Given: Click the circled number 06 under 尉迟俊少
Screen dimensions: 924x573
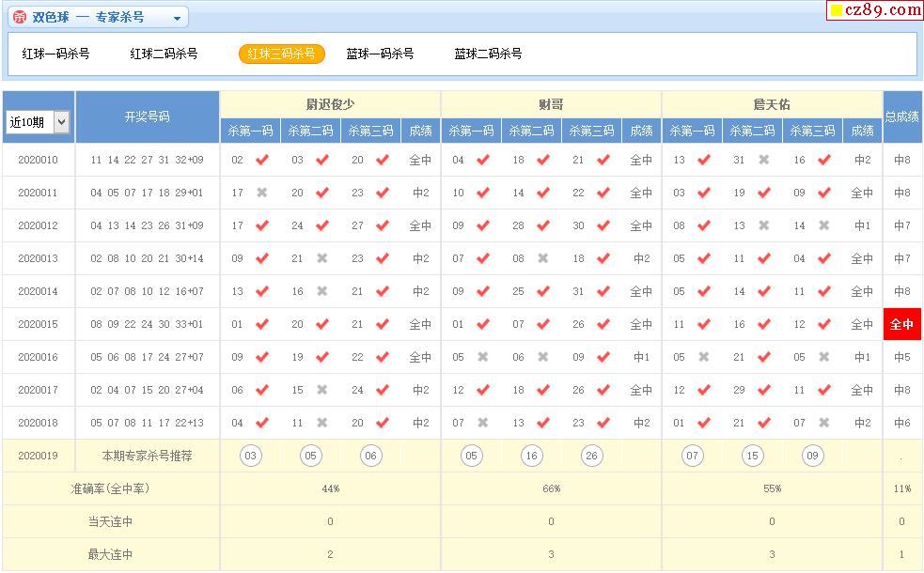Looking at the screenshot, I should point(371,457).
